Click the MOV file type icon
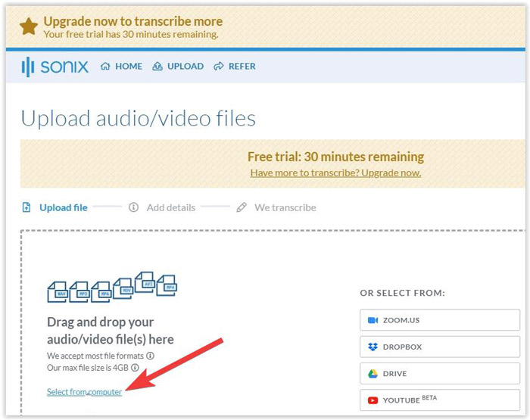 pos(123,288)
